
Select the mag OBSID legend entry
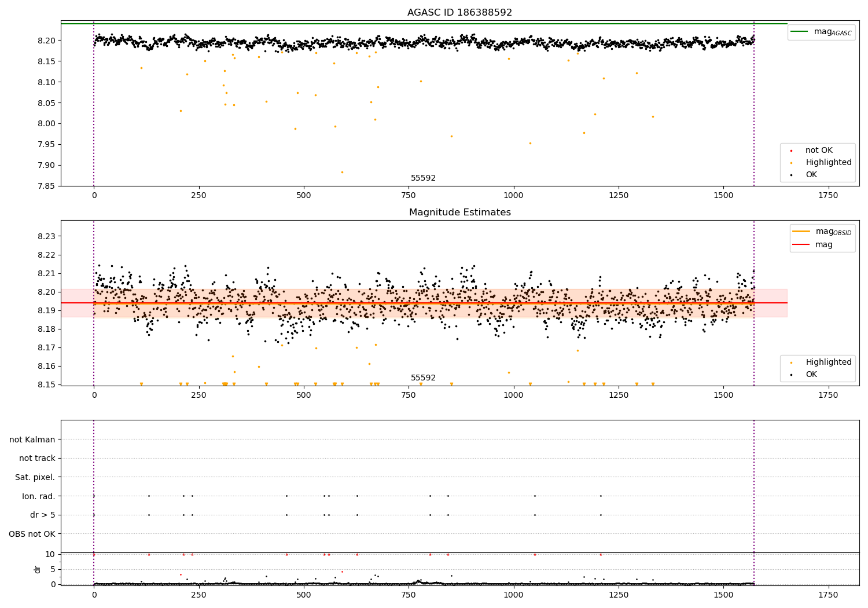click(x=822, y=232)
